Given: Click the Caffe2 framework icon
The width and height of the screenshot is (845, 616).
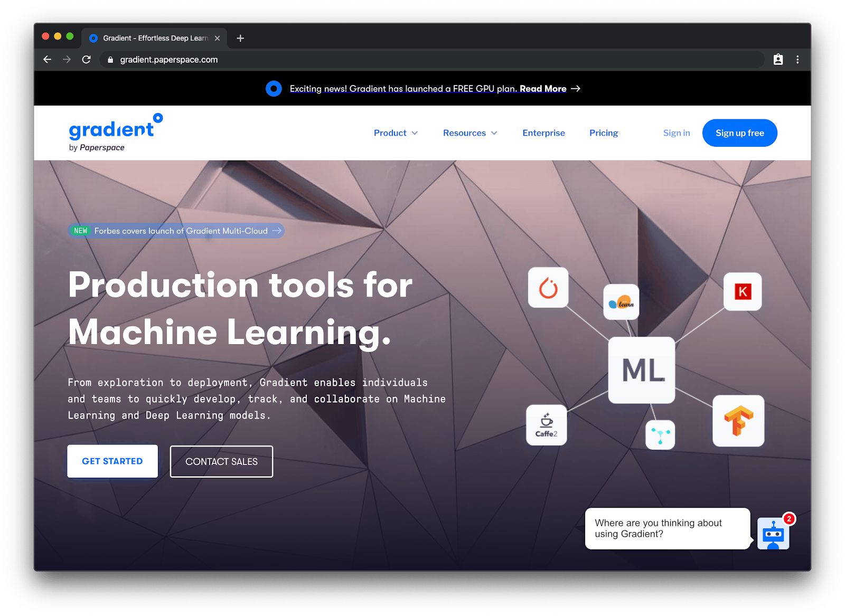Looking at the screenshot, I should point(547,425).
